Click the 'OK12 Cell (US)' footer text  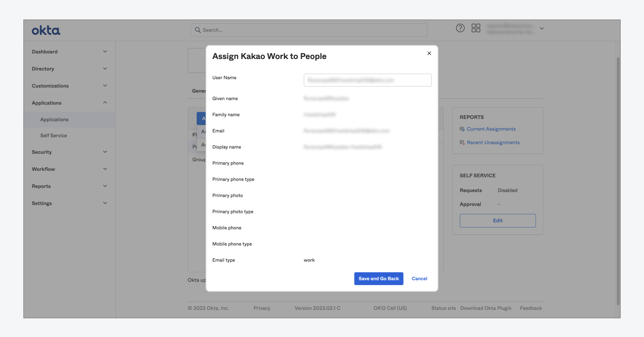point(390,308)
